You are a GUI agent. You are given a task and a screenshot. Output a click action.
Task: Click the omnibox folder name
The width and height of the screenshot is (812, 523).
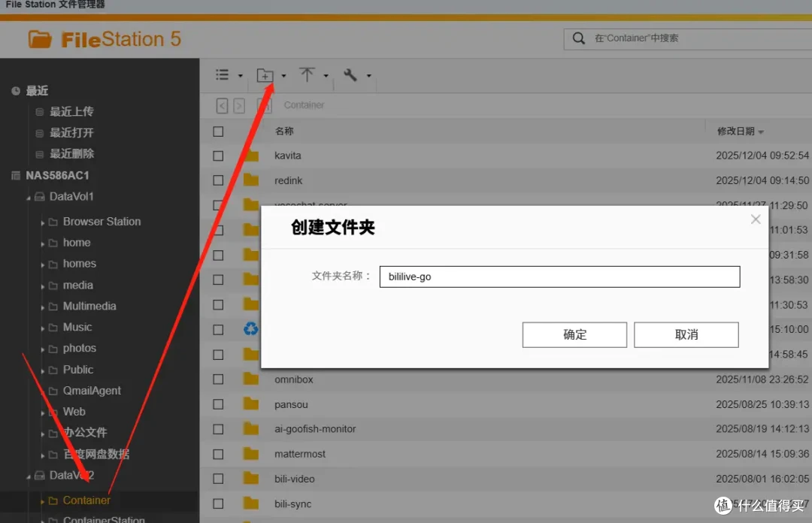294,379
